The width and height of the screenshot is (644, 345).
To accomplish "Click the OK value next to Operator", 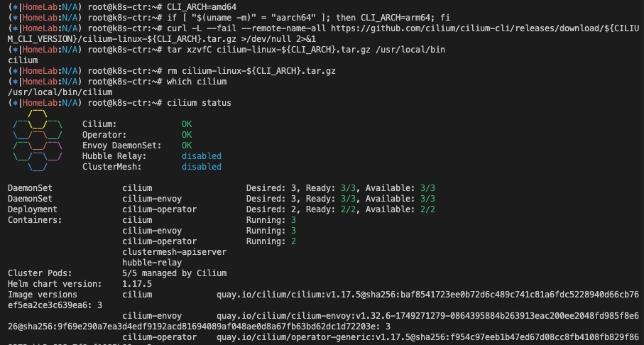I will pos(187,135).
